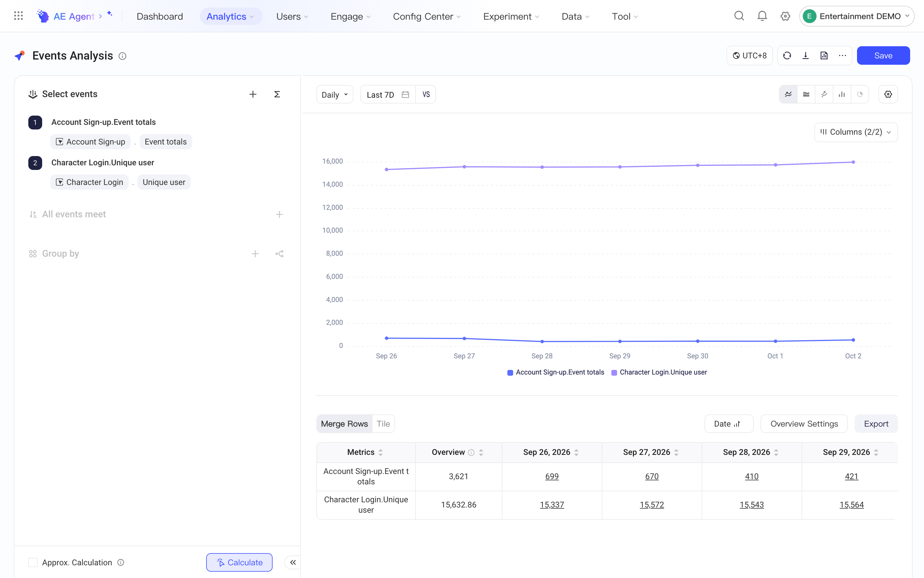
Task: Open the search icon in top bar
Action: click(x=739, y=16)
